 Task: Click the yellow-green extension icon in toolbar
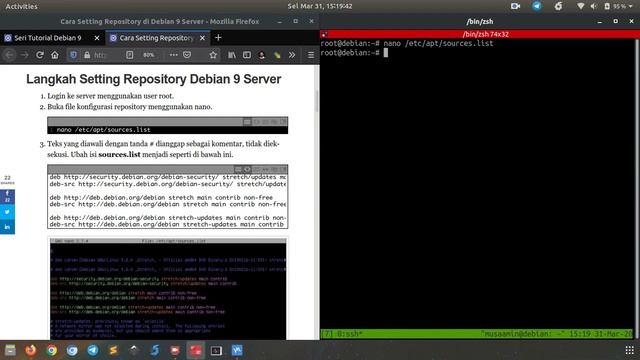coord(277,55)
